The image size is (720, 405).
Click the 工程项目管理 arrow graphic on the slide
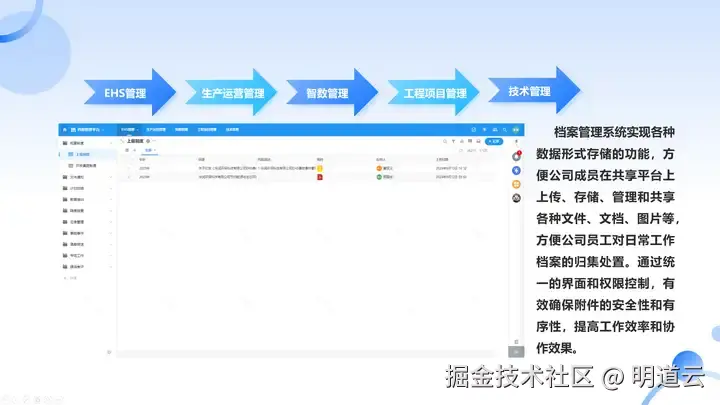click(x=433, y=92)
